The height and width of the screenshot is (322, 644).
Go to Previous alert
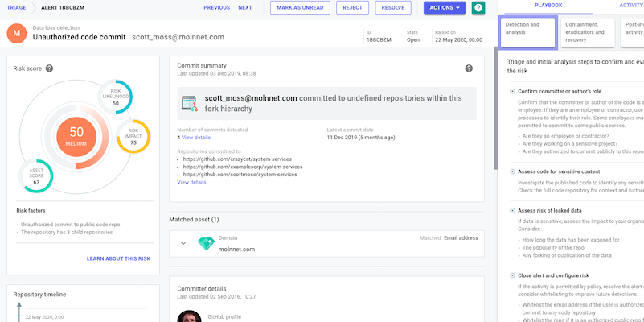(217, 7)
